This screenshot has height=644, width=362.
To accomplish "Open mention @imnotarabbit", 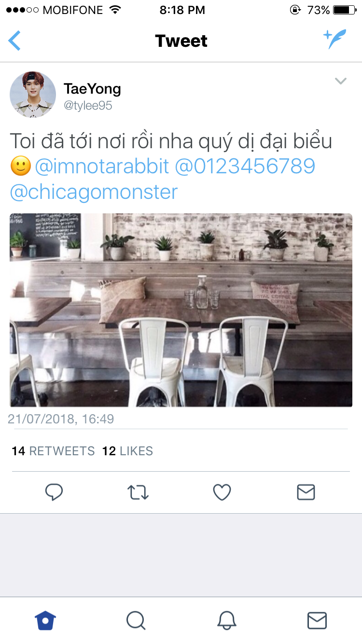I will (102, 166).
